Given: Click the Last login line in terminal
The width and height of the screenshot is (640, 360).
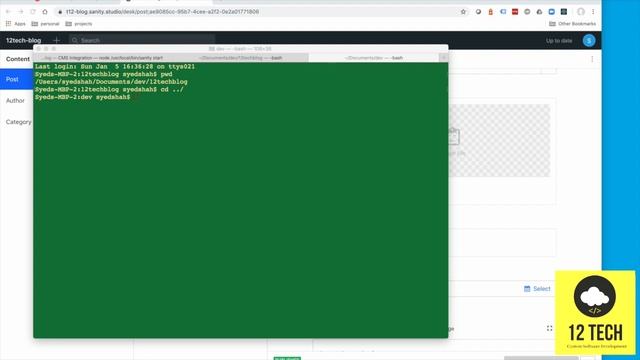Looking at the screenshot, I should (115, 67).
